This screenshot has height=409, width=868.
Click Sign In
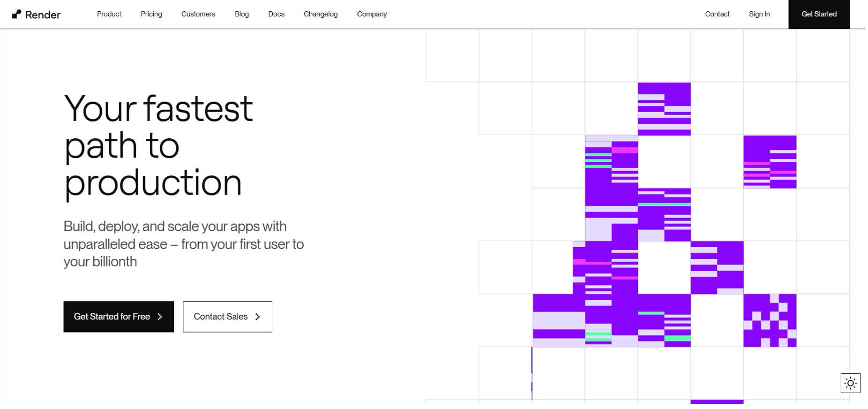coord(759,14)
